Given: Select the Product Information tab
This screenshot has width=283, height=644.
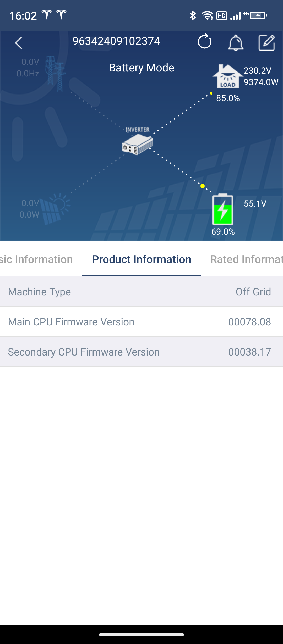Looking at the screenshot, I should (x=141, y=259).
